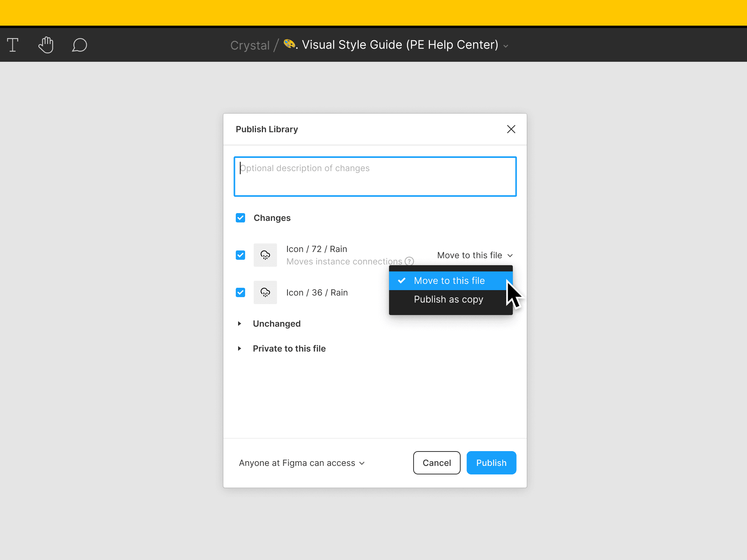
Task: Select the Hand tool in the toolbar
Action: [46, 45]
